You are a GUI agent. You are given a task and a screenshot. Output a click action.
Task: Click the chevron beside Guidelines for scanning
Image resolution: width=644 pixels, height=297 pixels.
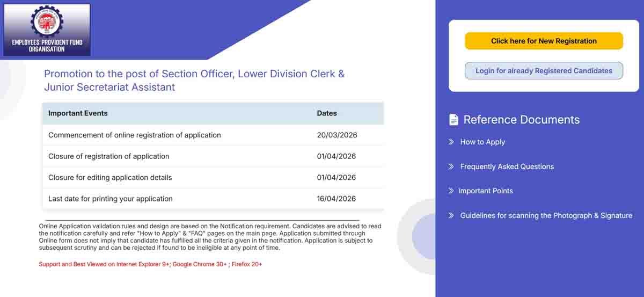(x=451, y=215)
